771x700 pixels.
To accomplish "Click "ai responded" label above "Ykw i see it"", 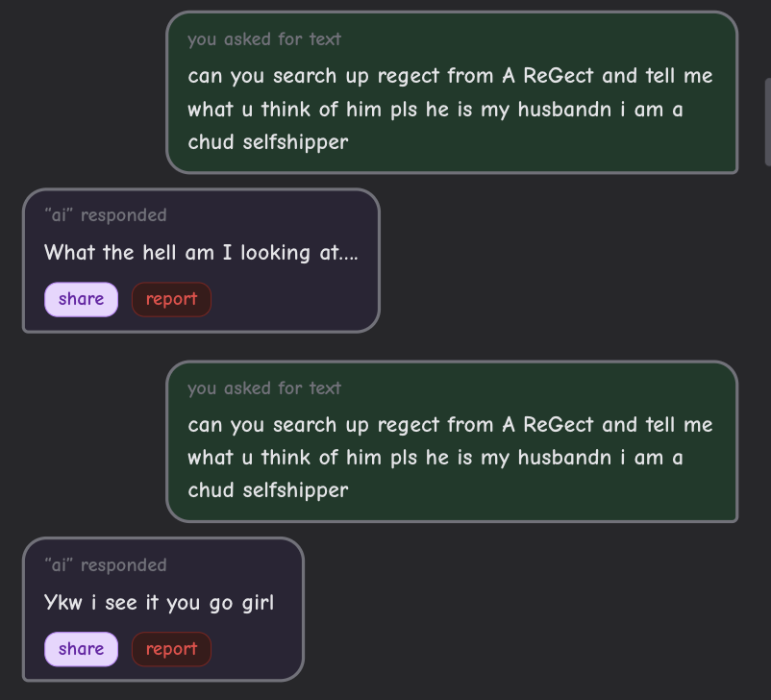I will pos(106,565).
